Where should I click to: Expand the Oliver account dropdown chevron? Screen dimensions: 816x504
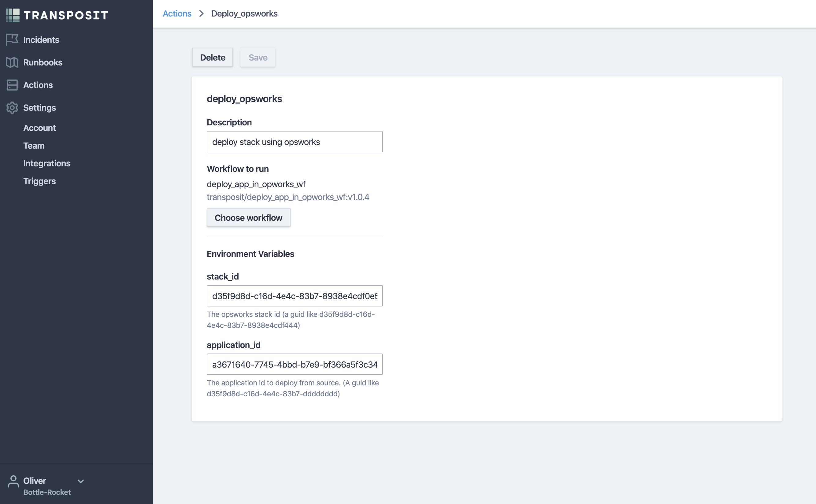tap(81, 481)
